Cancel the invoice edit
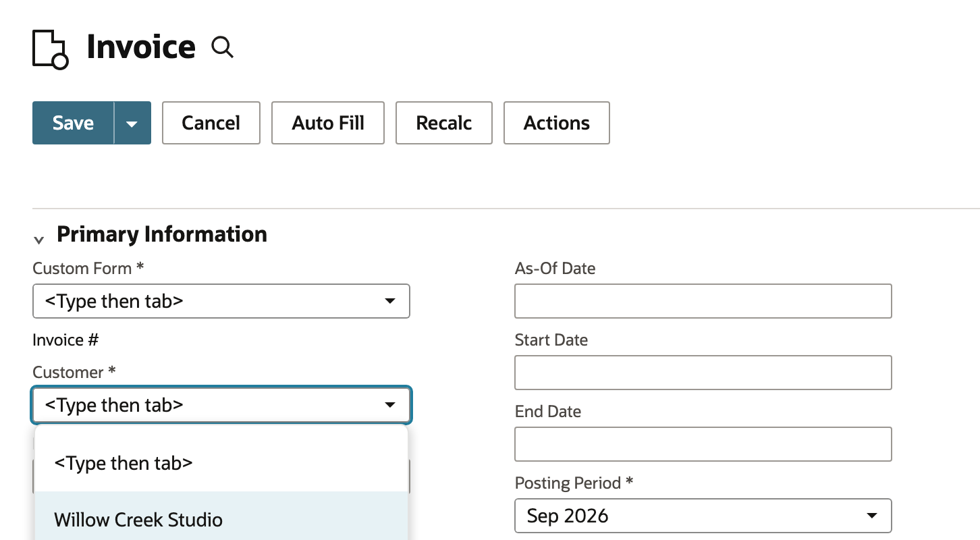980x540 pixels. coord(211,123)
